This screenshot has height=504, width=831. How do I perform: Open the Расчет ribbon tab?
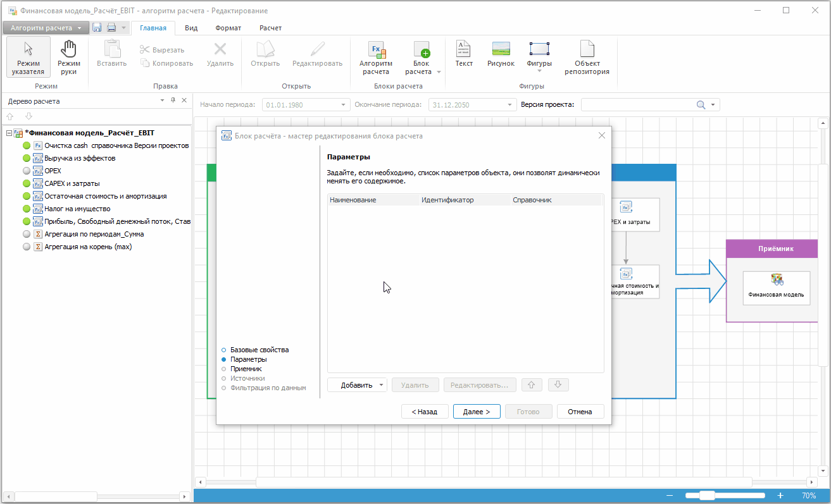(x=270, y=28)
